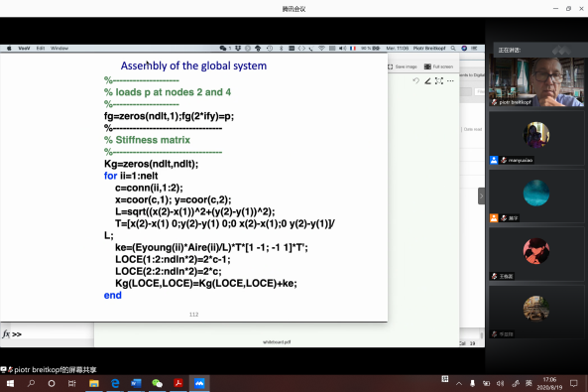This screenshot has height=392, width=588.
Task: Open the three-dots more options menu
Action: [450, 80]
